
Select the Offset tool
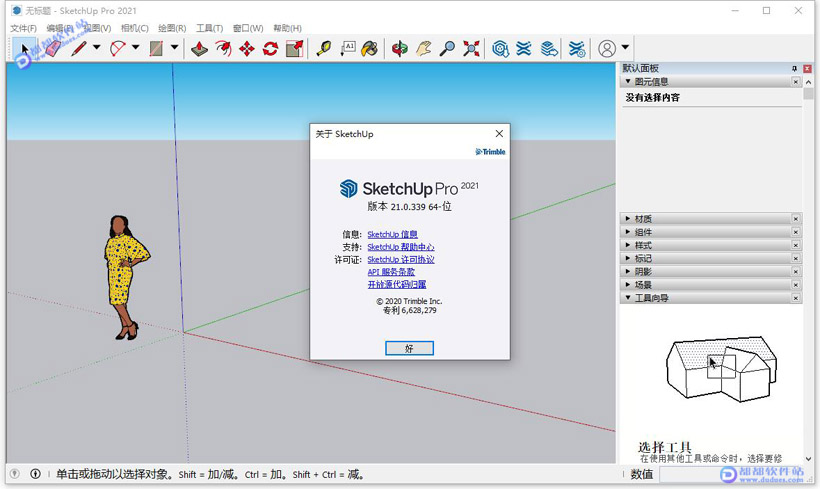[x=223, y=49]
